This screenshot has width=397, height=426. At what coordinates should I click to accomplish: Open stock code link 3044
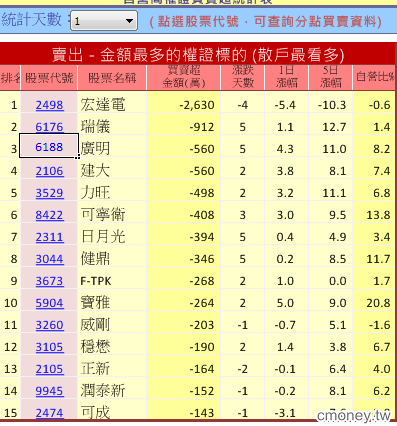(x=49, y=259)
